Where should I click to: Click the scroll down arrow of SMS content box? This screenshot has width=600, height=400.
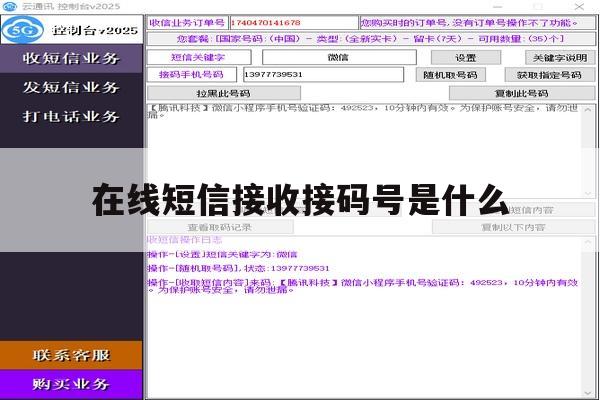(x=588, y=194)
